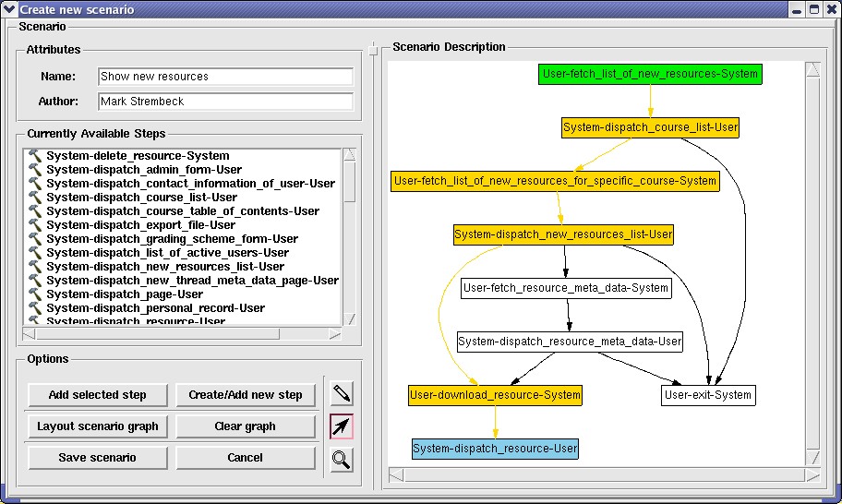Click hammer icon beside System-delete_resource-System

[x=35, y=156]
